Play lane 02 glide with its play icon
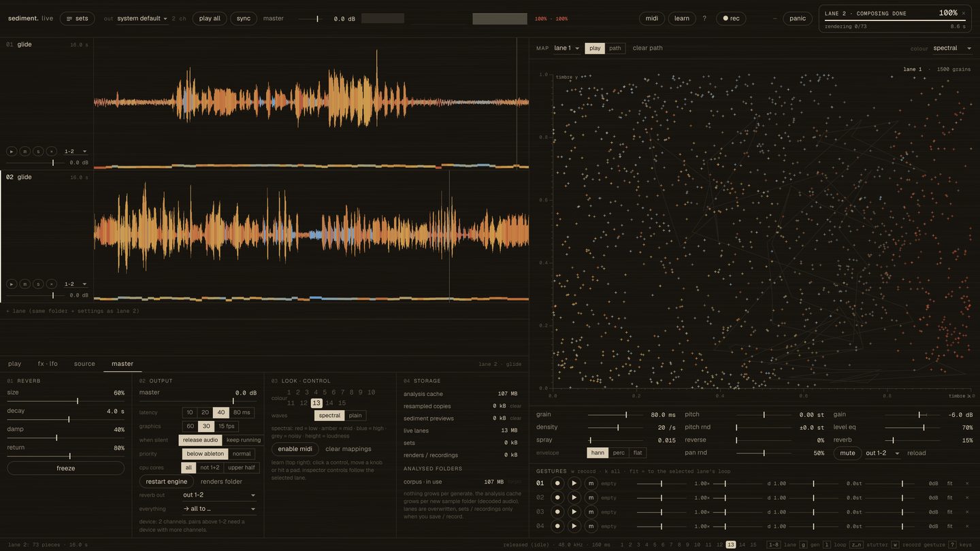The width and height of the screenshot is (980, 551). (x=12, y=284)
